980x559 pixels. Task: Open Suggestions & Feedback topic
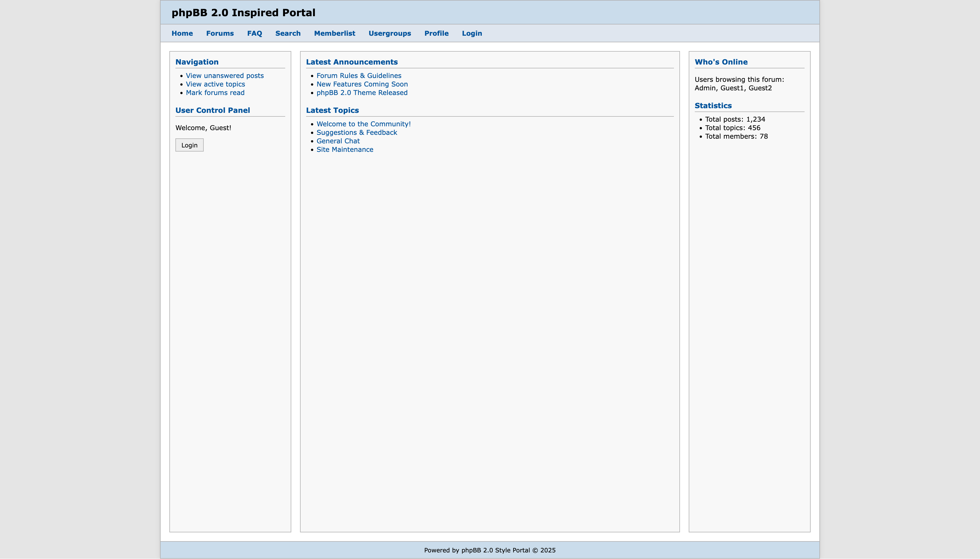point(356,132)
